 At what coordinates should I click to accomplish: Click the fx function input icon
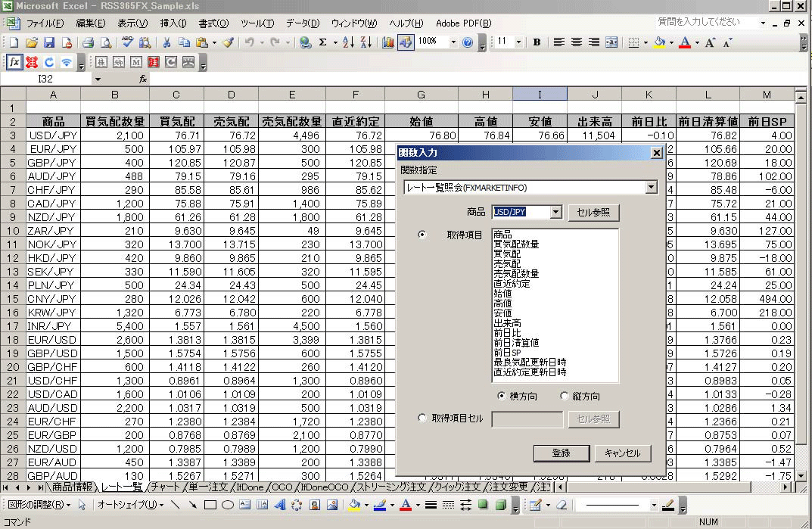tap(14, 62)
